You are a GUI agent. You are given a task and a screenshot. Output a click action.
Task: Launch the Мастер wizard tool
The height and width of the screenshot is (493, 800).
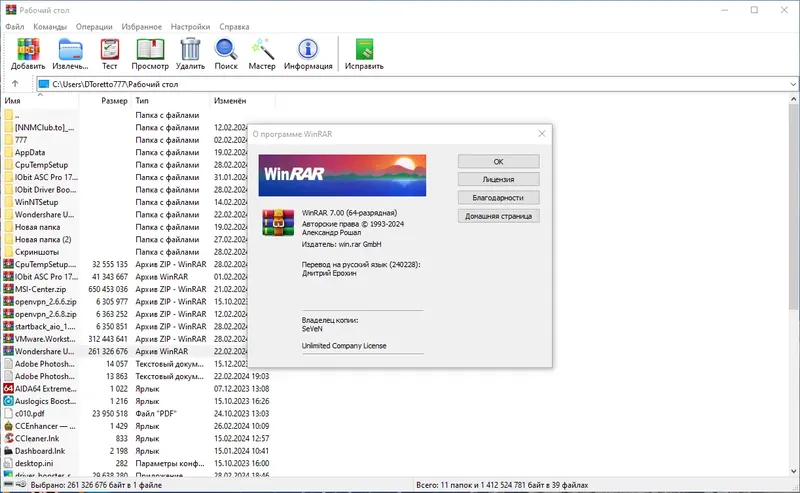[x=262, y=50]
